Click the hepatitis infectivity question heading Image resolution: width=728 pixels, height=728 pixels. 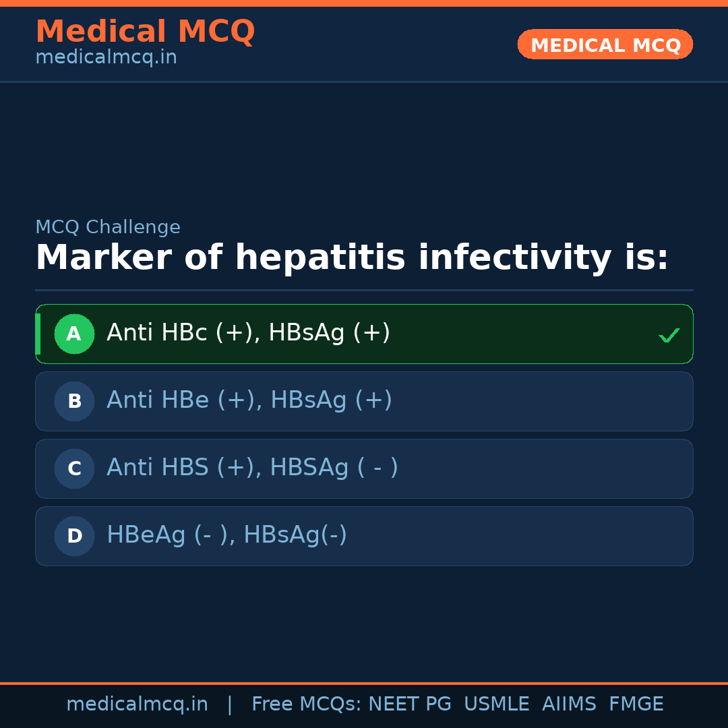[352, 258]
